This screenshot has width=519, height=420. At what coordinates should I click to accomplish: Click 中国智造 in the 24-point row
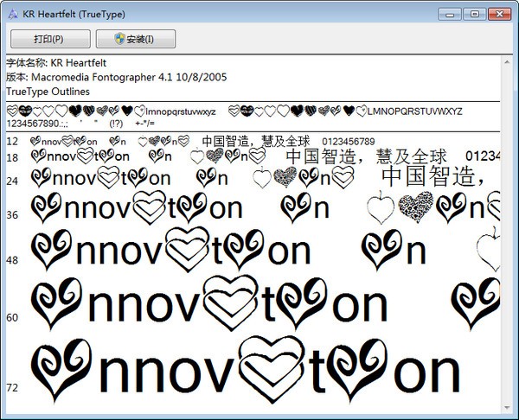(429, 176)
